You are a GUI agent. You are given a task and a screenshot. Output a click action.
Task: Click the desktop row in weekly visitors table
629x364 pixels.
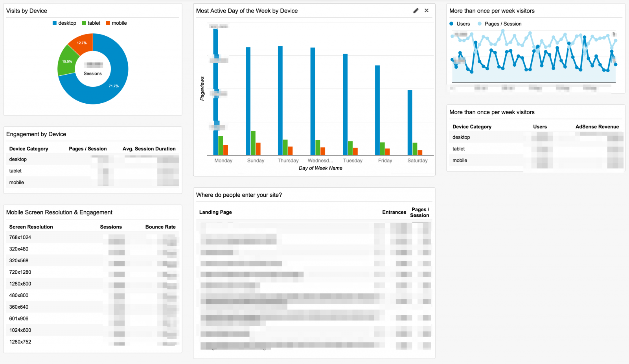point(536,137)
